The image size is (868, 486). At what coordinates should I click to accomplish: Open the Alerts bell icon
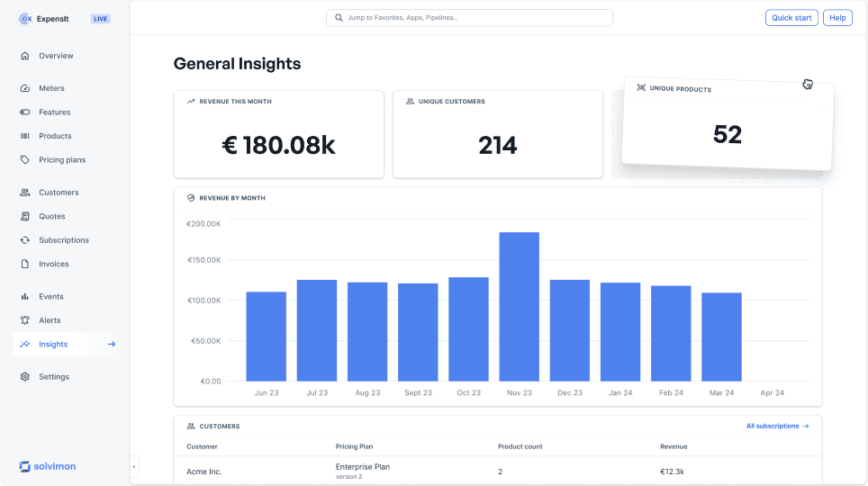(25, 319)
